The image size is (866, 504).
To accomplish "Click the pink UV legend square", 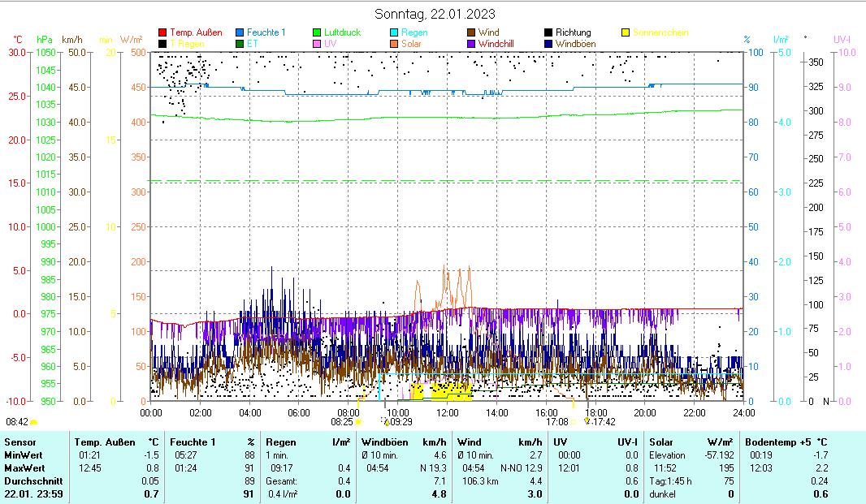I will (317, 43).
